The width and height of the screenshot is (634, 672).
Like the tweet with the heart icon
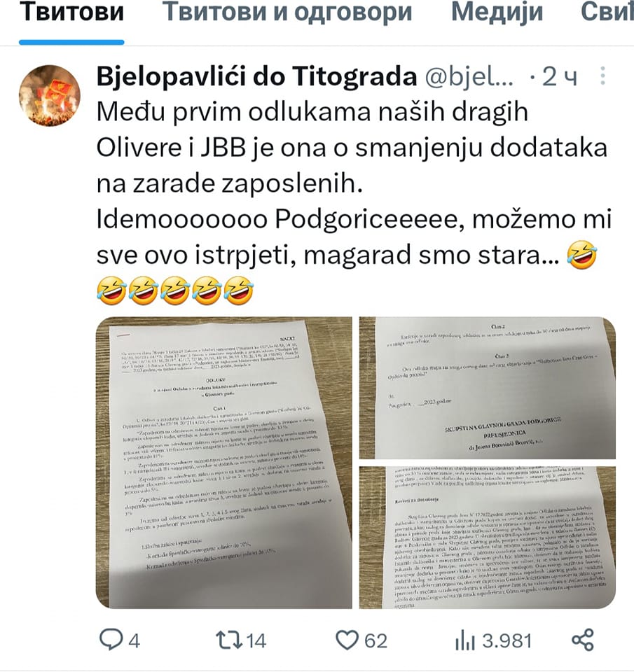pos(347,640)
